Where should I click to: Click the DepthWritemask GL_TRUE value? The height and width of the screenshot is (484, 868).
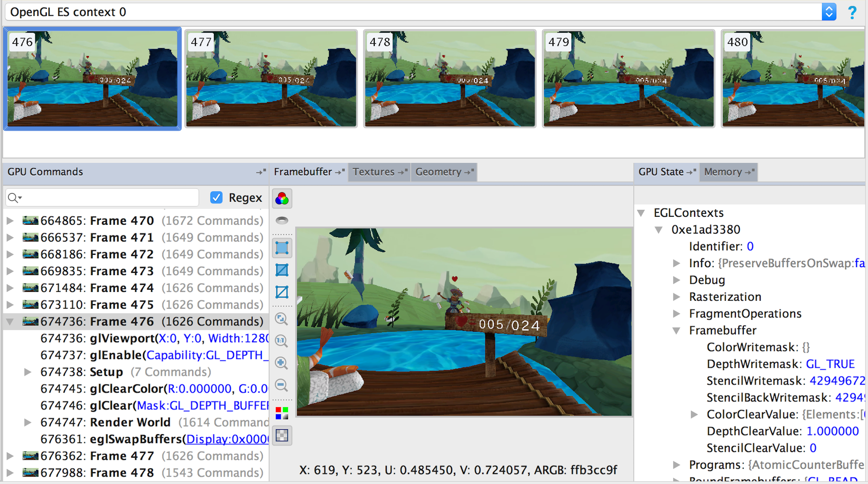830,364
